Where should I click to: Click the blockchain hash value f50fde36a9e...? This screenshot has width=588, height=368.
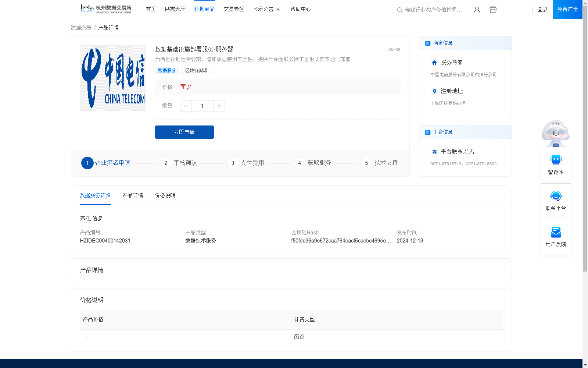tap(341, 241)
